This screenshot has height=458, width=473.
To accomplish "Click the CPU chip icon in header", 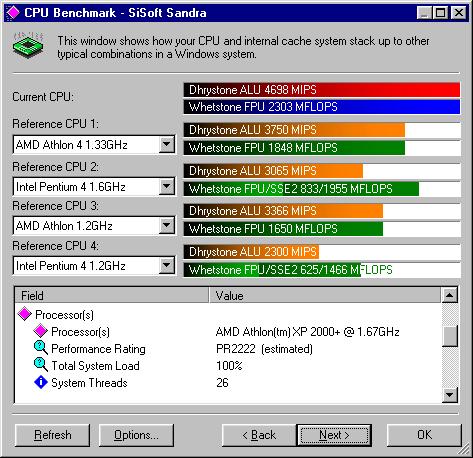I will coord(28,45).
